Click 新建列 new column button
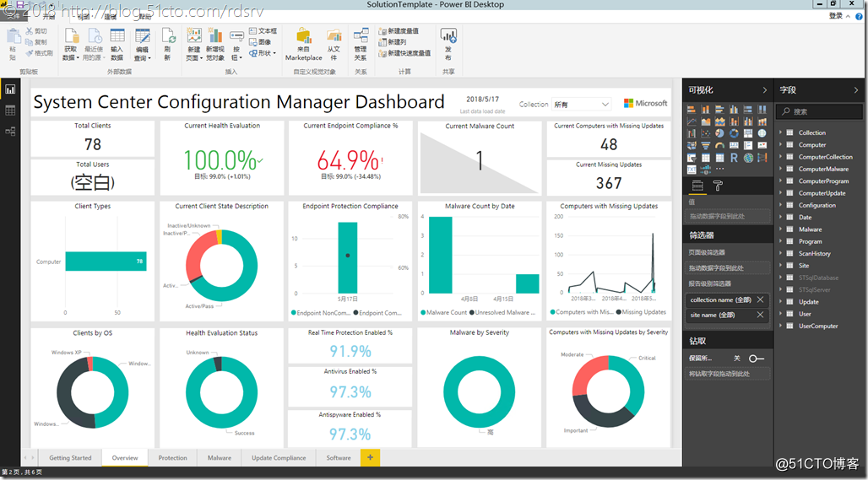868x480 pixels. [x=393, y=42]
